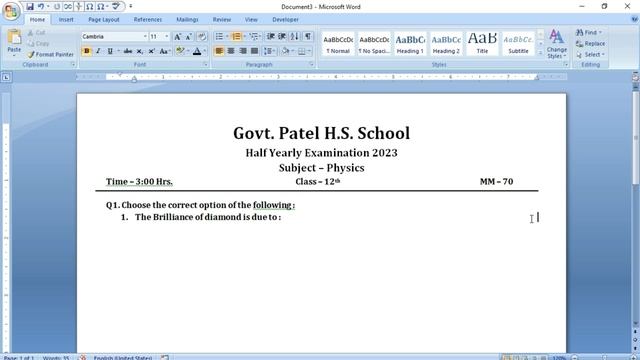The image size is (640, 360).
Task: Save the document from Quick Access Toolbar
Action: point(30,7)
